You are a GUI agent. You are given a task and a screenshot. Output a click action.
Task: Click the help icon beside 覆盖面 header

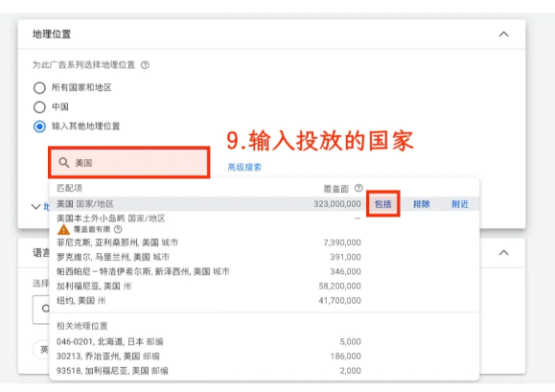tap(358, 188)
